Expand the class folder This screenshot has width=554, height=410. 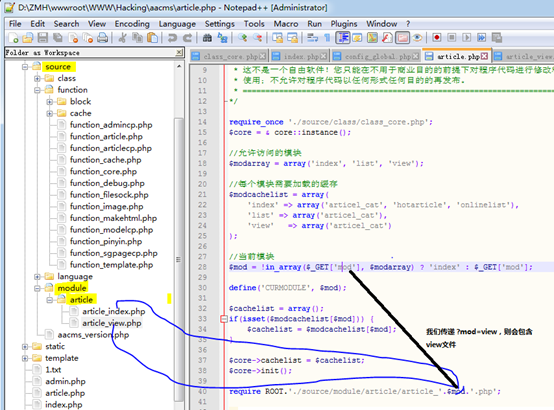37,78
